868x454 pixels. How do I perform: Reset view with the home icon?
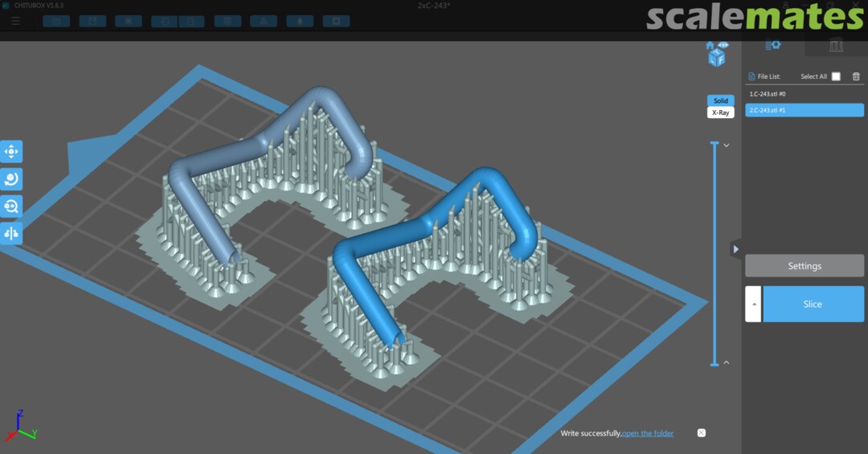(710, 46)
